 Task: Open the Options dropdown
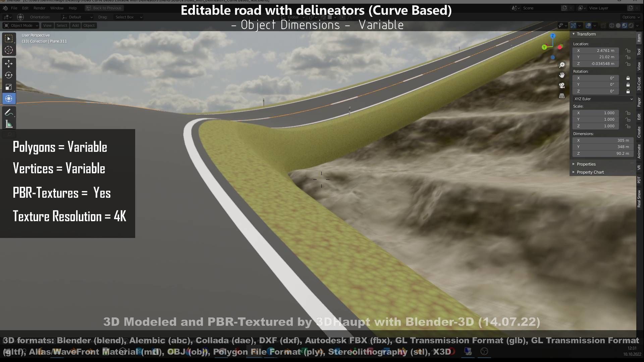pos(631,17)
